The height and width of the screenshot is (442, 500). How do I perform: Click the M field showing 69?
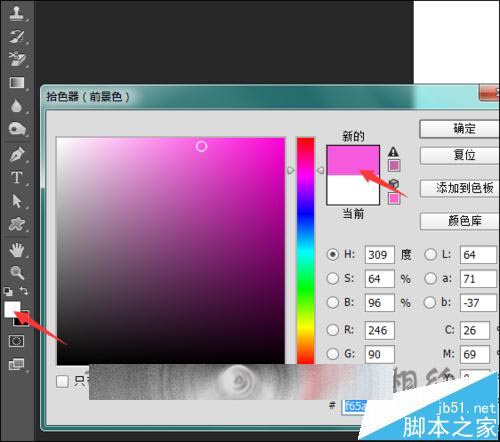(x=475, y=354)
